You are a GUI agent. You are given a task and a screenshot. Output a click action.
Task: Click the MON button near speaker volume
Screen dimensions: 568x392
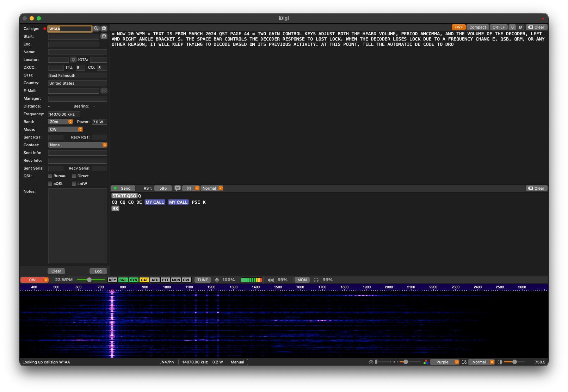302,280
